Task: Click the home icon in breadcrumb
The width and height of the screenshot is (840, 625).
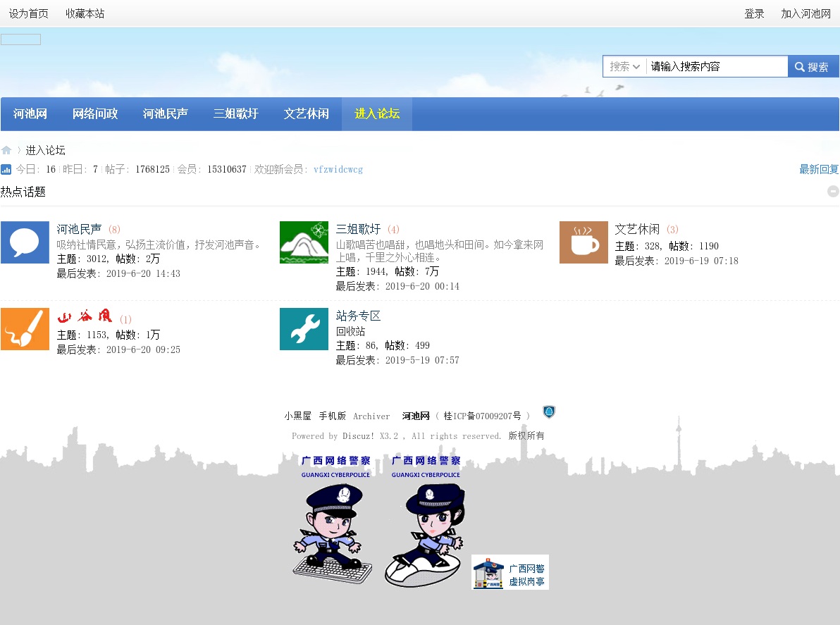Action: pyautogui.click(x=6, y=150)
